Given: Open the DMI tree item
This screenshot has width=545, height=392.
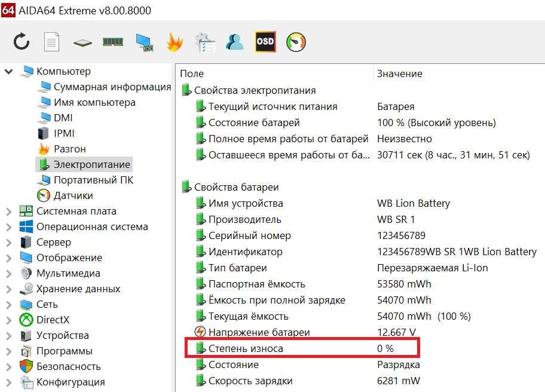Looking at the screenshot, I should point(55,118).
